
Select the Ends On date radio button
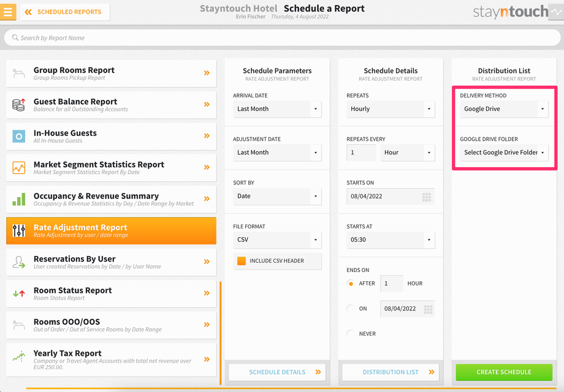point(351,309)
